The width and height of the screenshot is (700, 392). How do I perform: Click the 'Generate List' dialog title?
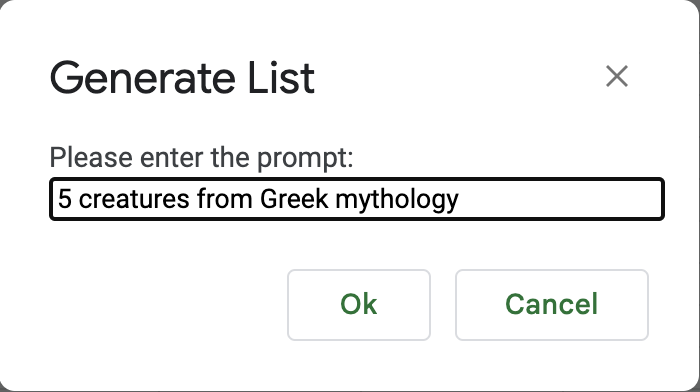pos(182,78)
